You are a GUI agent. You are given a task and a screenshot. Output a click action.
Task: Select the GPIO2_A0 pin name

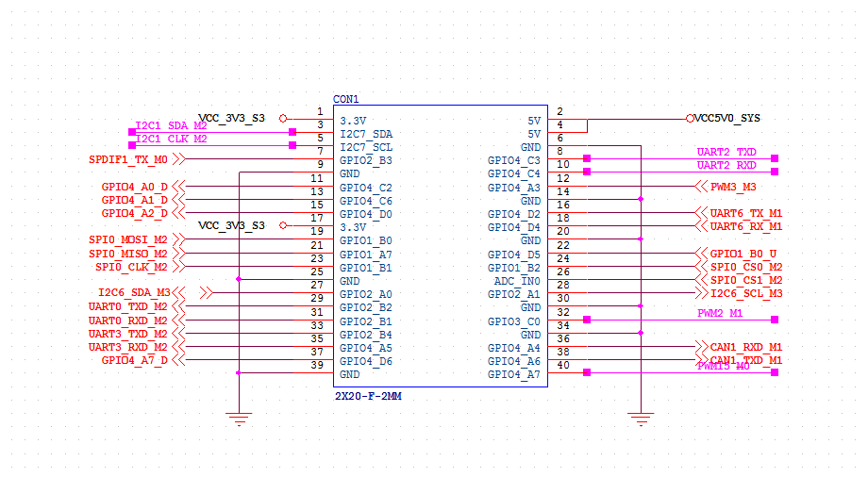(366, 295)
